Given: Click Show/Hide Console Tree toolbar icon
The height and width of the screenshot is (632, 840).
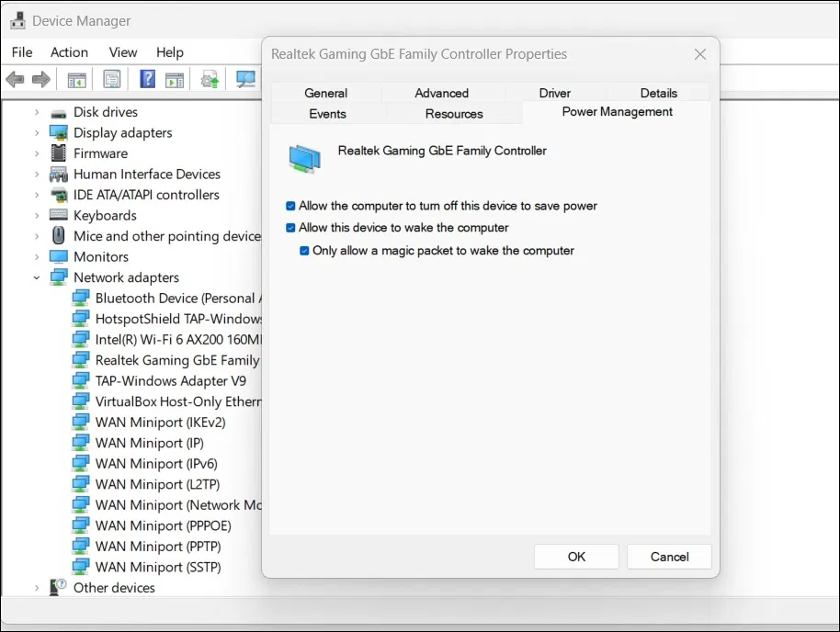Looking at the screenshot, I should click(x=77, y=80).
